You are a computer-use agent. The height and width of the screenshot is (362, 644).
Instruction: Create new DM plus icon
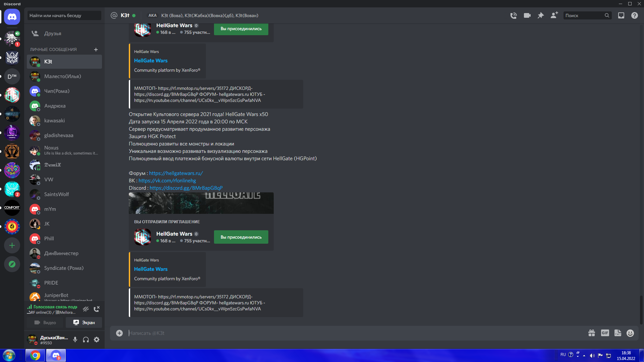pos(96,50)
